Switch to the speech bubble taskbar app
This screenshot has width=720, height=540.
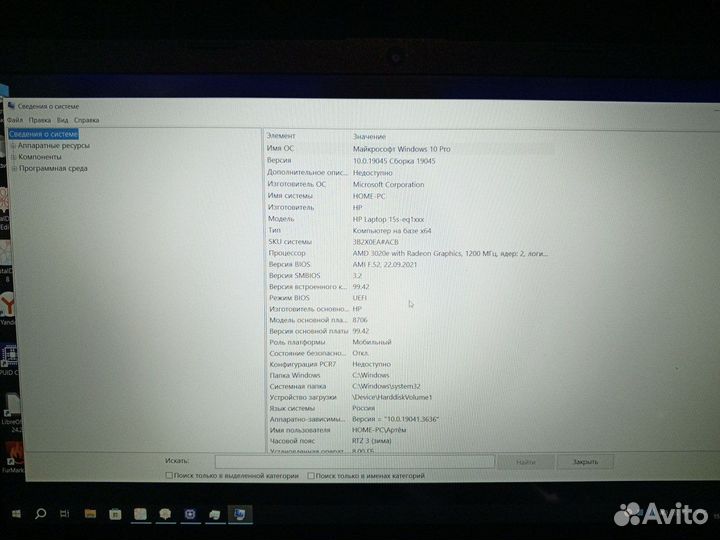[165, 514]
